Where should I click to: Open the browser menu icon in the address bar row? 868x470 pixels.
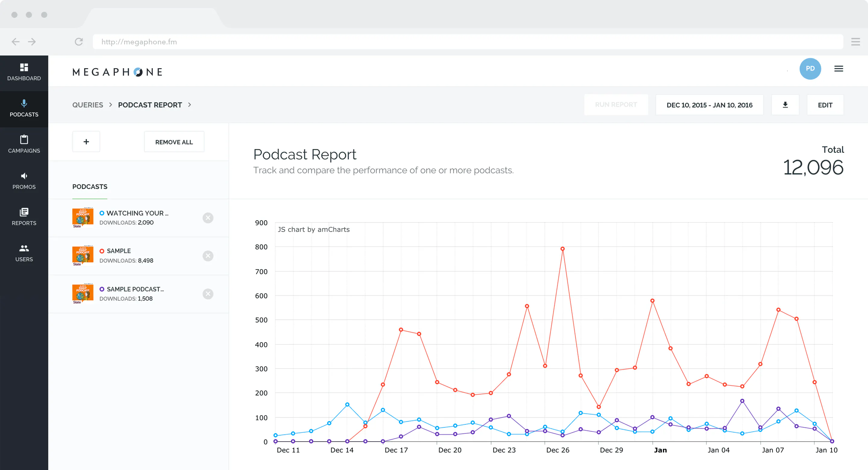click(x=856, y=42)
